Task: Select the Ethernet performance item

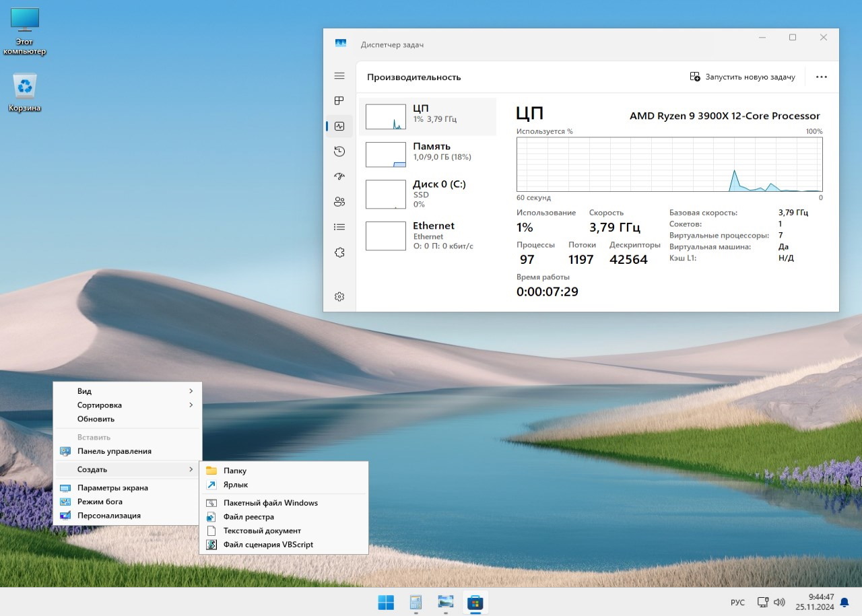Action: click(x=427, y=236)
